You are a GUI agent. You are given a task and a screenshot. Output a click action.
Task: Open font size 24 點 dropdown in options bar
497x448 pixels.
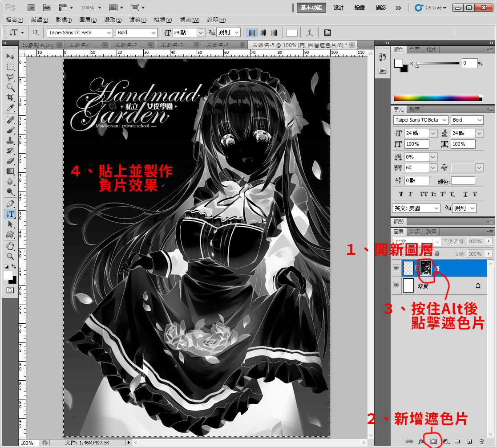point(201,33)
